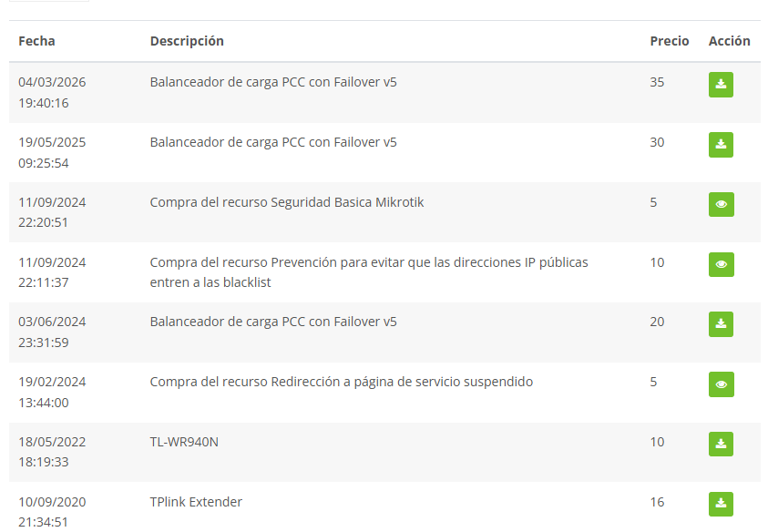
Task: Click the TPlink Extender description text
Action: tap(196, 502)
